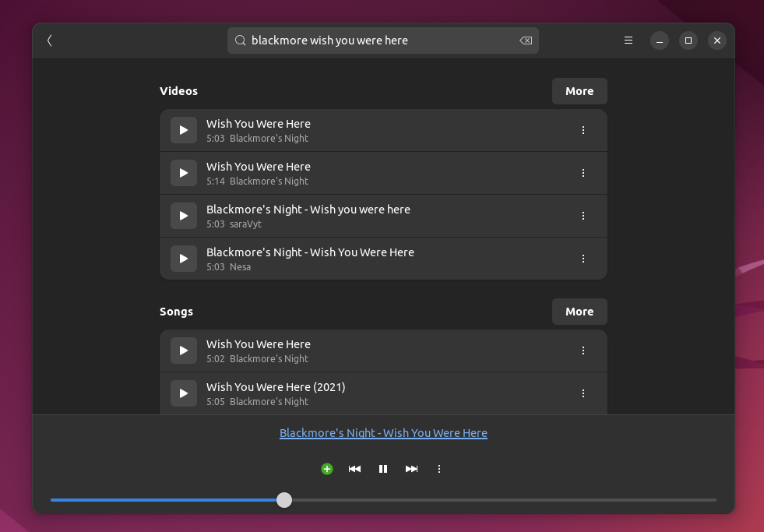Open options for the 5:03 Blackmore's Night video

(583, 130)
